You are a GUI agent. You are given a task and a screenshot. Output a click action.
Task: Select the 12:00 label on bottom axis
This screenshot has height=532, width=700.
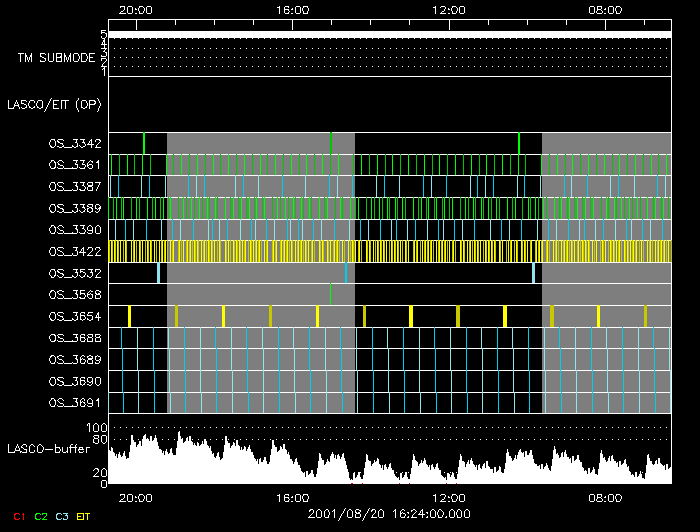[x=448, y=497]
